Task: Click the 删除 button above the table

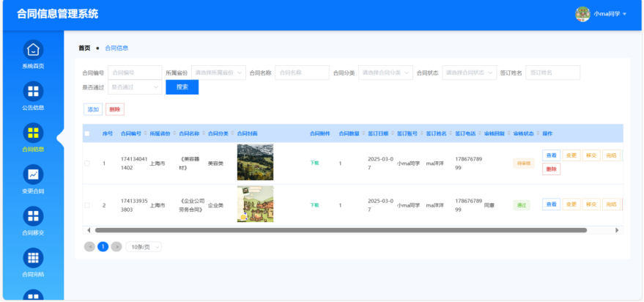Action: (115, 109)
